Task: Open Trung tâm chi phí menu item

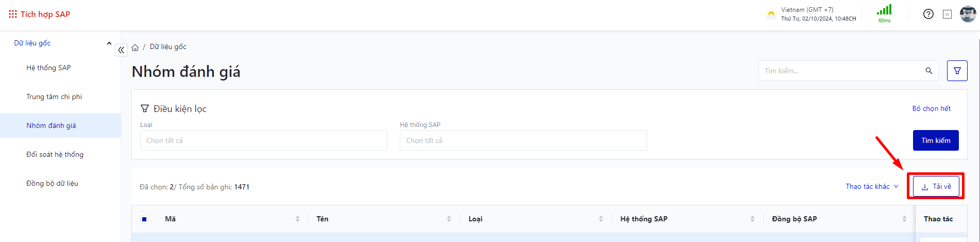Action: (54, 96)
